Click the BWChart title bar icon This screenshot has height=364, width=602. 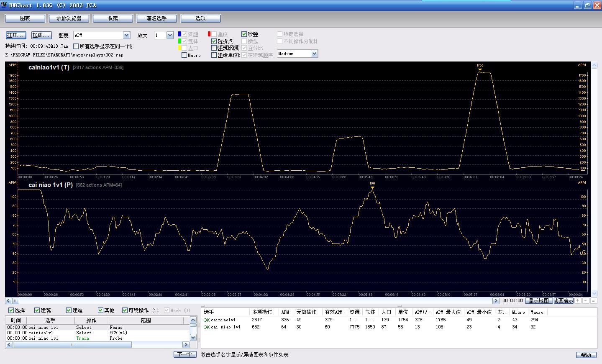[5, 5]
